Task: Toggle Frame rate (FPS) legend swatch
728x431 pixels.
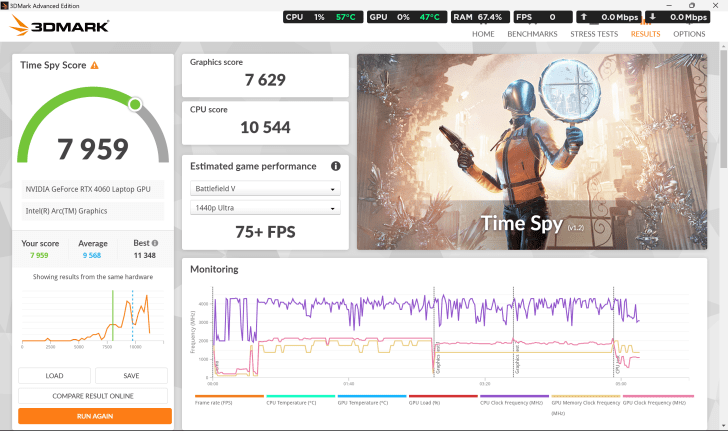Action: pos(229,396)
